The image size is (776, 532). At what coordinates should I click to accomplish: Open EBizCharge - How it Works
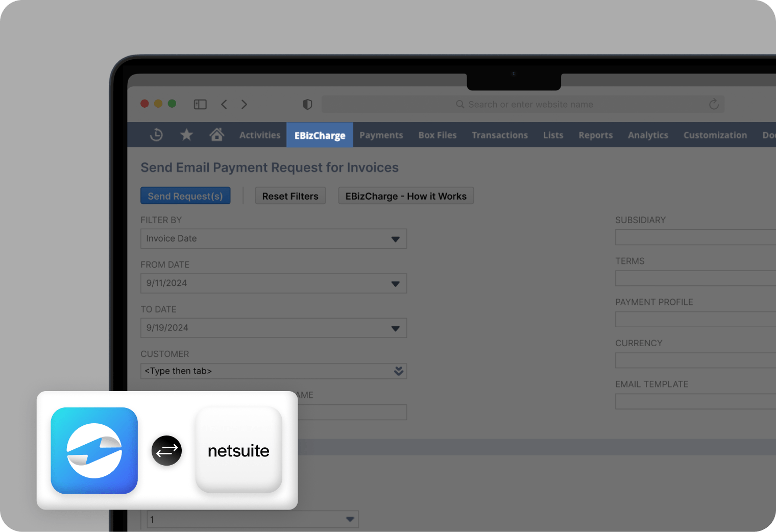[406, 196]
